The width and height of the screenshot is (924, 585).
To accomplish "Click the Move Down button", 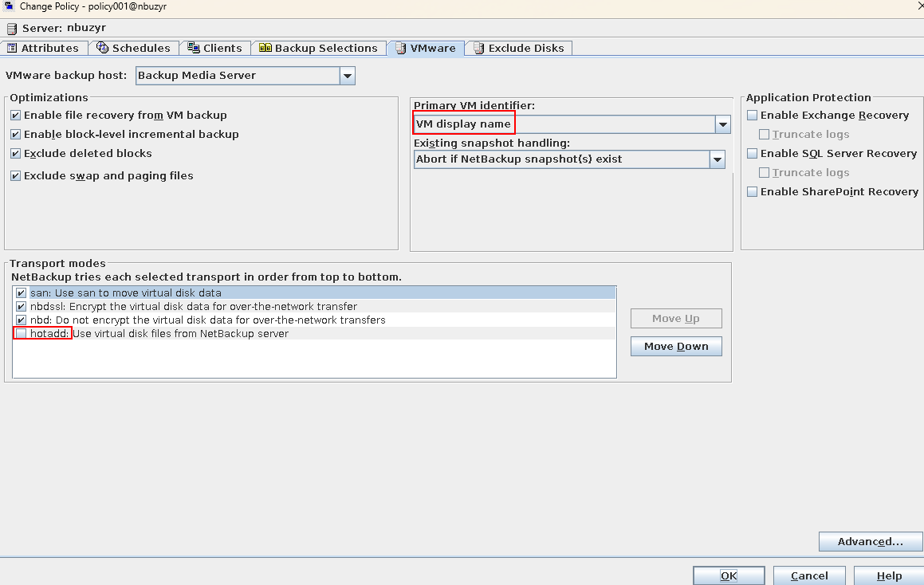I will [x=676, y=347].
